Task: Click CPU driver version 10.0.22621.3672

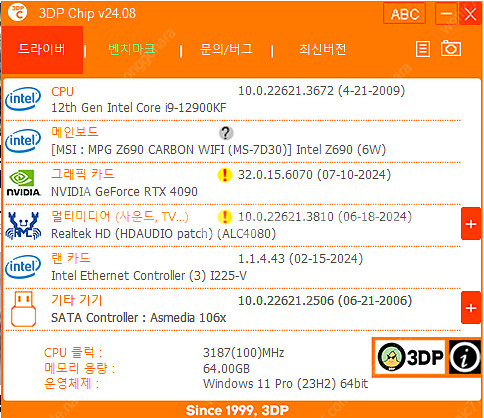Action: [x=321, y=91]
